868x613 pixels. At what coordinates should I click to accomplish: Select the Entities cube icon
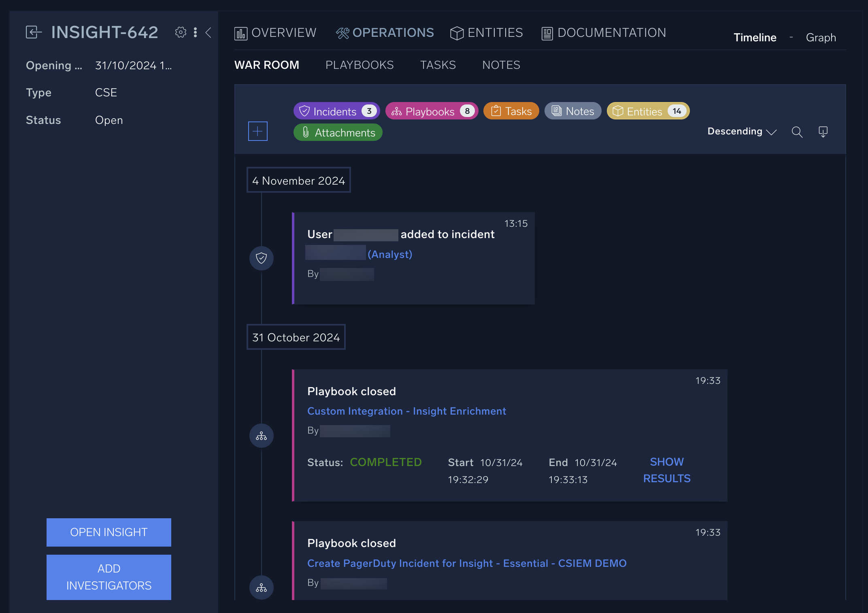[457, 33]
